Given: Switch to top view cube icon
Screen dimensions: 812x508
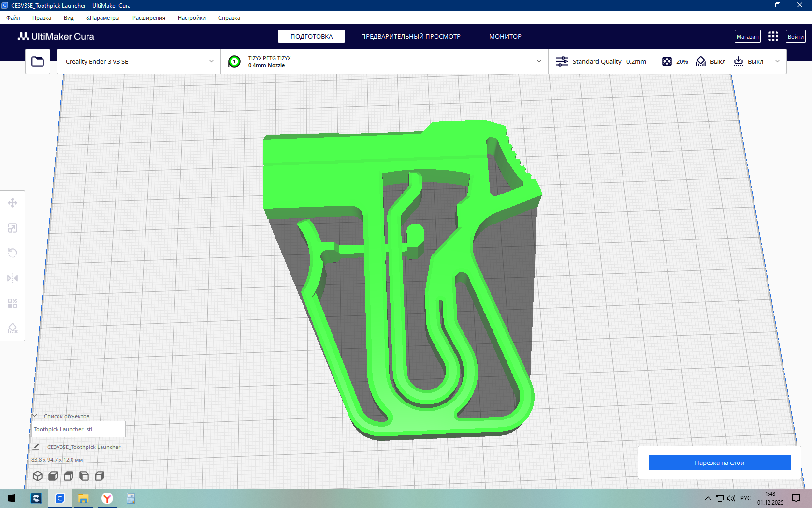Looking at the screenshot, I should 69,476.
